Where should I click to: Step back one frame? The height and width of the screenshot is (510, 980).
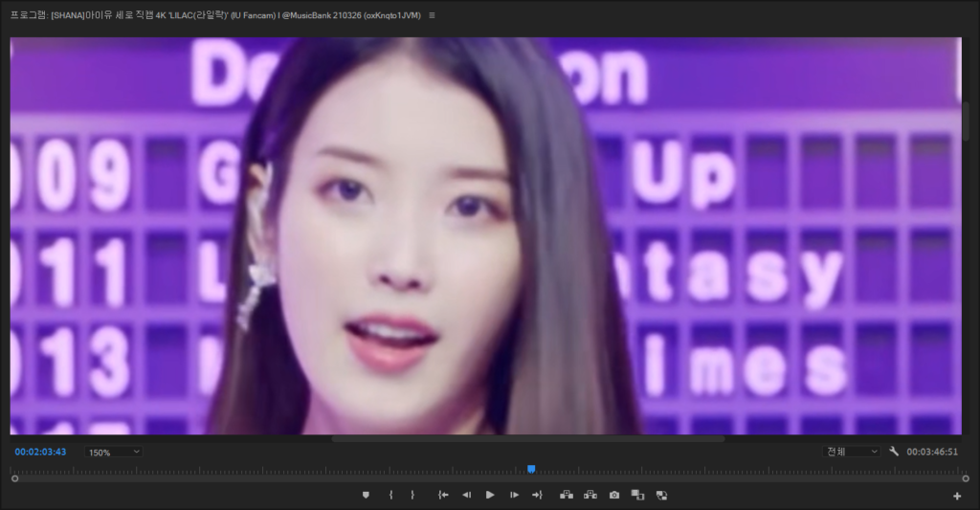pos(466,495)
